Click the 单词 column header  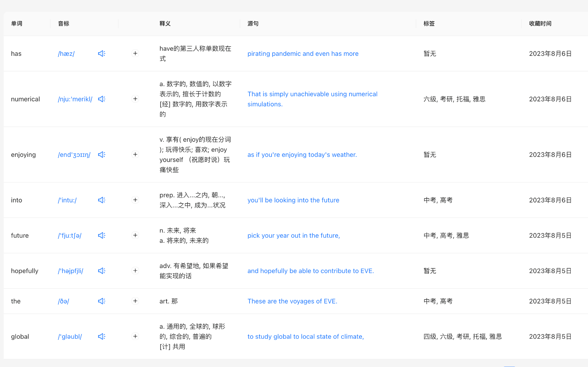17,24
